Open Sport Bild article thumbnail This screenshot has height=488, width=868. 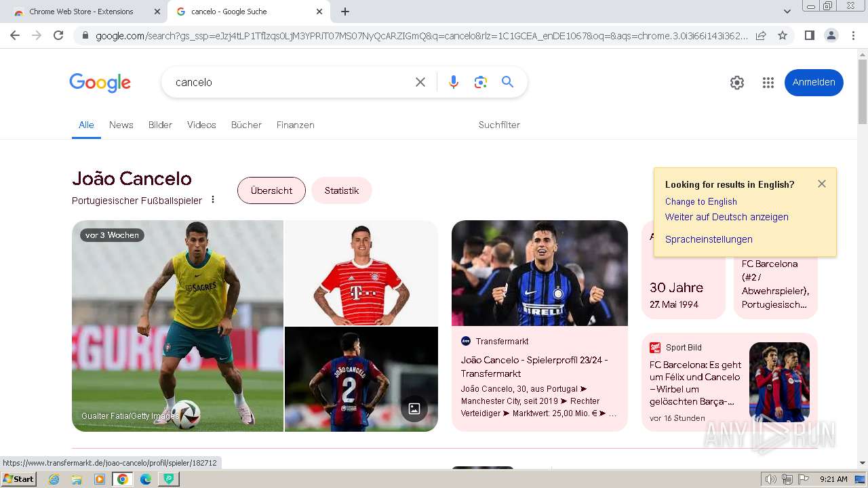[x=780, y=382]
